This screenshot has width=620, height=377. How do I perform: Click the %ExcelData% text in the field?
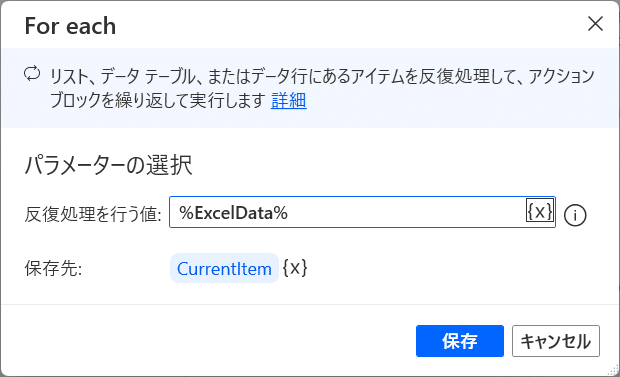233,213
